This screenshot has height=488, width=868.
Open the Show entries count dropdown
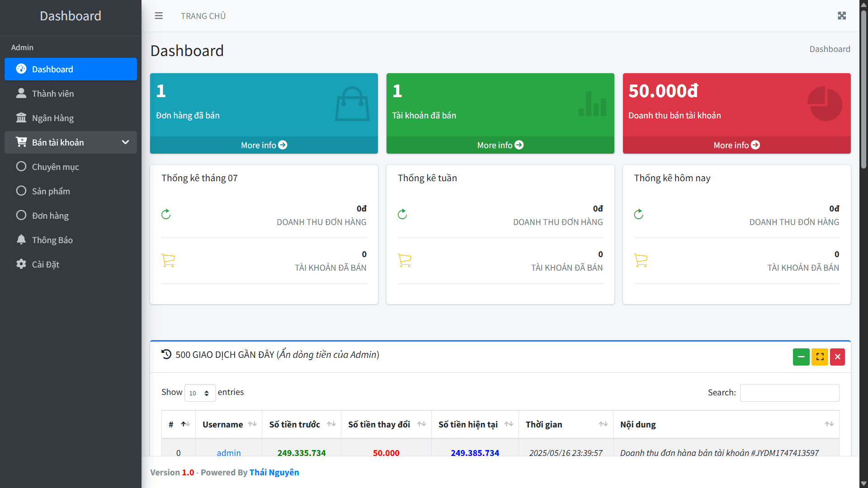200,393
